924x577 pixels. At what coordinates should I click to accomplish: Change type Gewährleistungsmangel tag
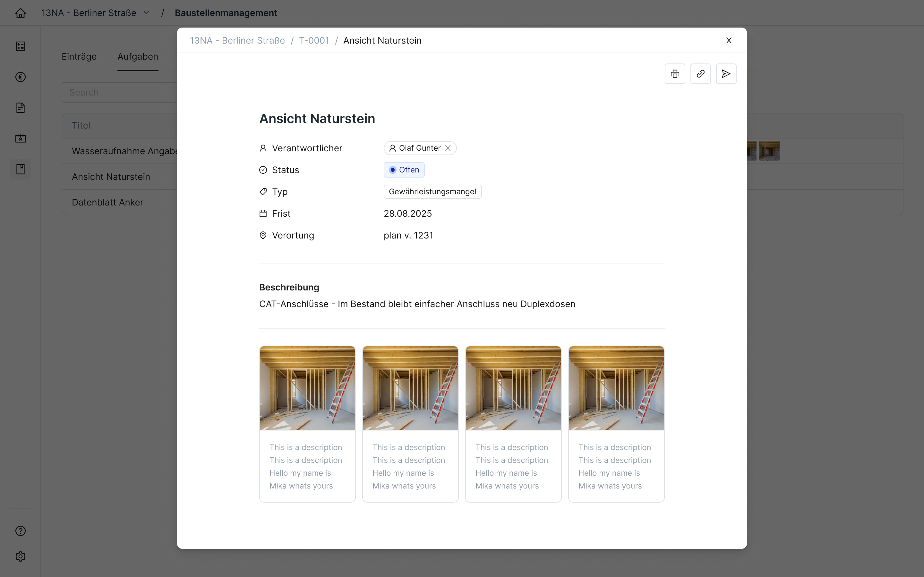point(432,192)
